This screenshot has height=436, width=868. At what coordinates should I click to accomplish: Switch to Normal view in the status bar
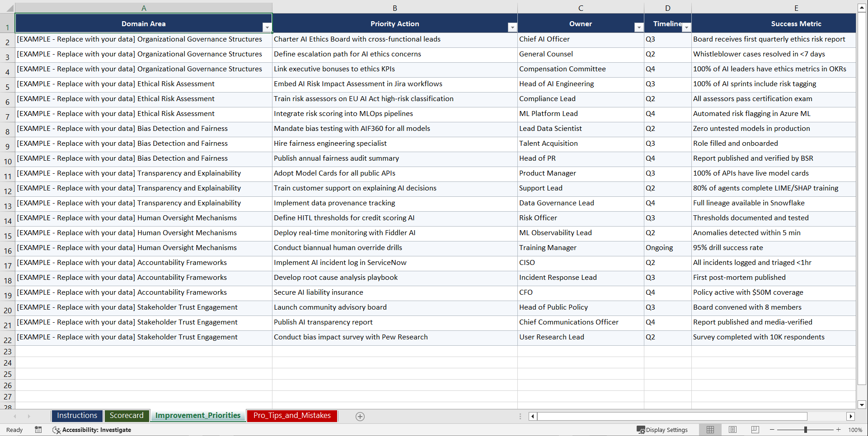[710, 430]
